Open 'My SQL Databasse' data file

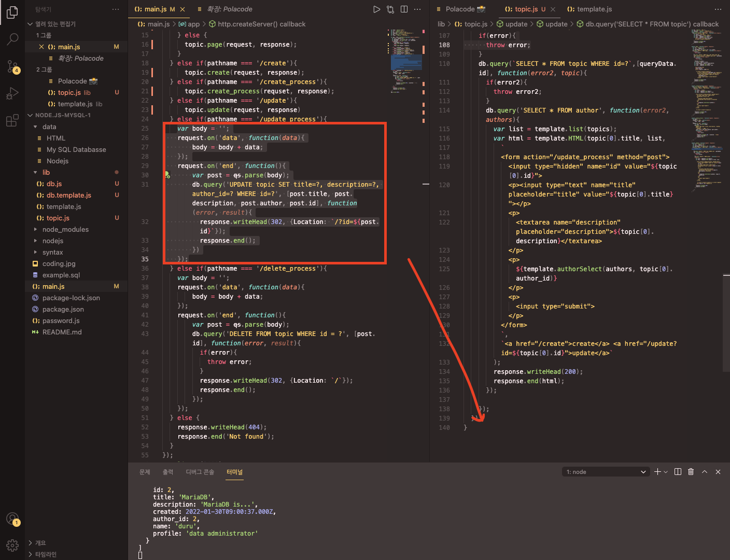pyautogui.click(x=76, y=149)
